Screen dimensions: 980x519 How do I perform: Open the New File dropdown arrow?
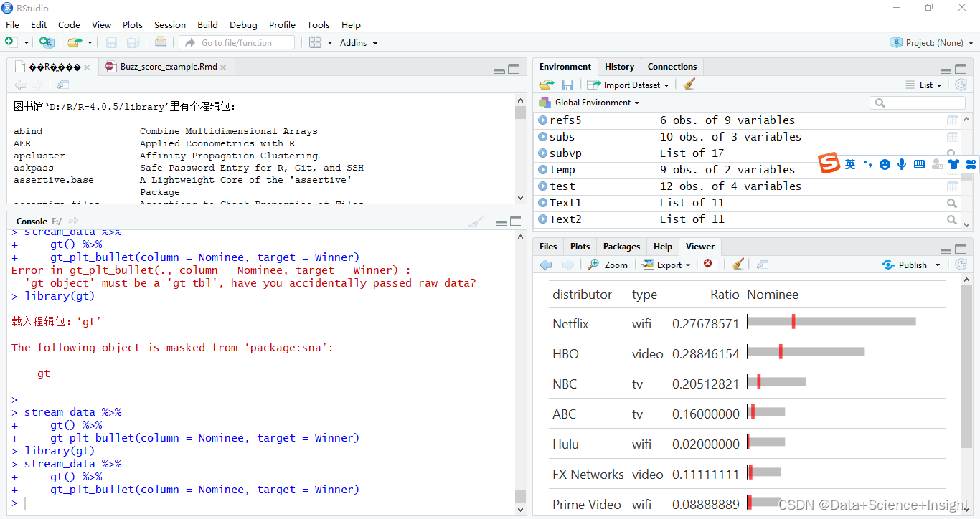point(27,43)
